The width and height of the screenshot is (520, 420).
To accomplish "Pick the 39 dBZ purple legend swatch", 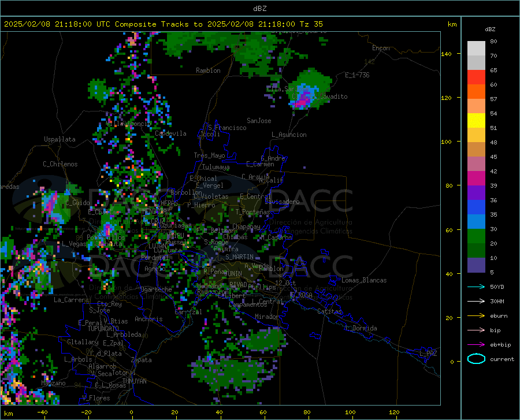I will [476, 193].
